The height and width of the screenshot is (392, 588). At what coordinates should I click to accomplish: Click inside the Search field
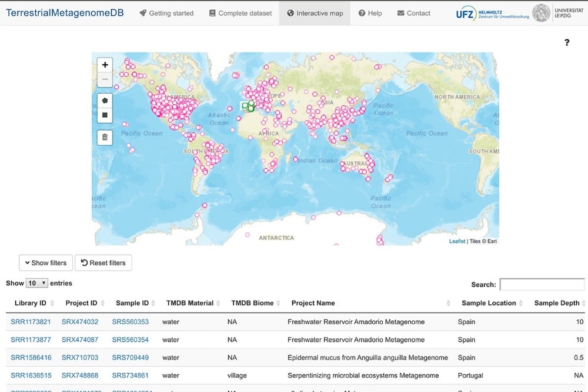[x=542, y=284]
